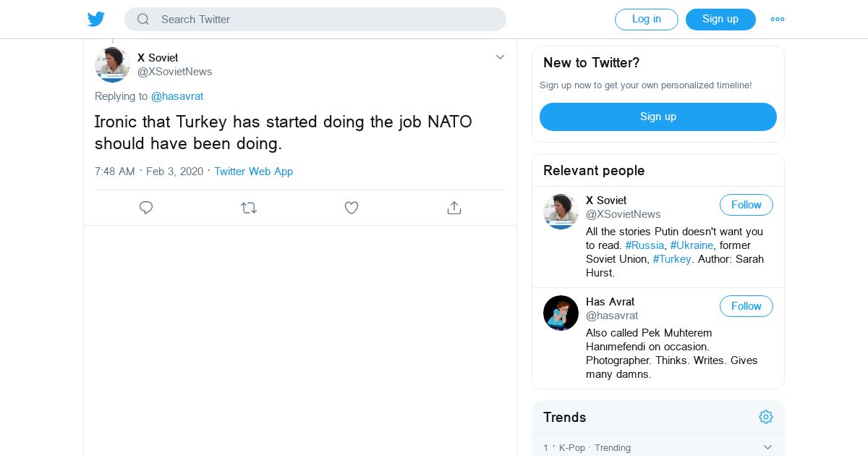The image size is (868, 456).
Task: Open the #Ukraine hashtag link
Action: (692, 245)
